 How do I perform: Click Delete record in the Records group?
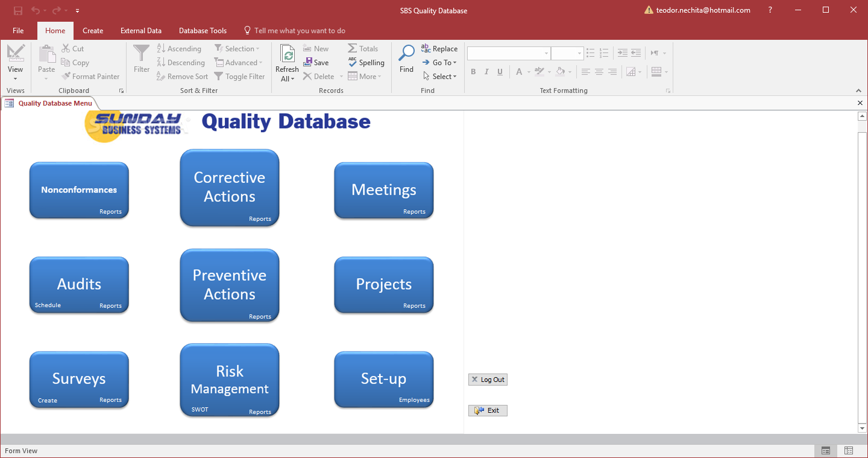coord(319,77)
